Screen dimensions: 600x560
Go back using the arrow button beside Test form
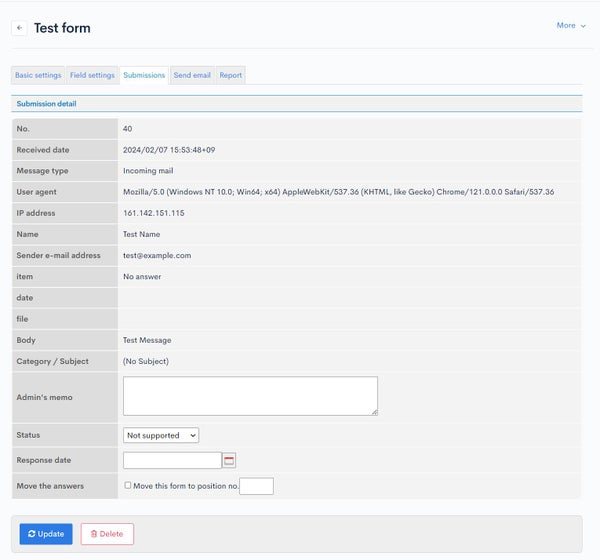click(x=19, y=28)
